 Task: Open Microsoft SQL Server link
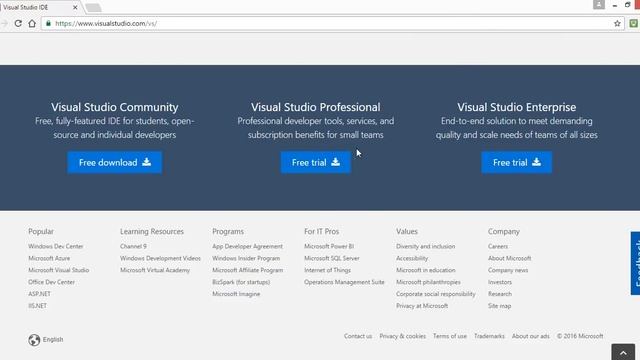(332, 258)
